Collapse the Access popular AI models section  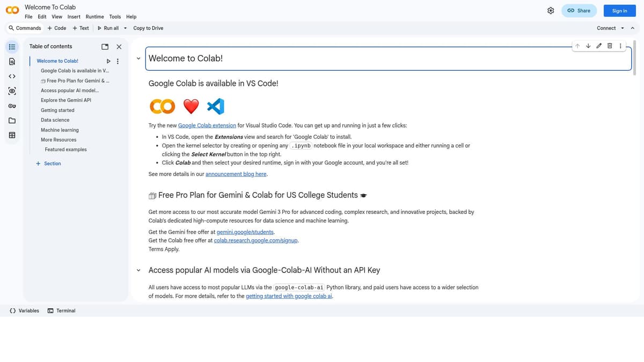click(x=138, y=270)
